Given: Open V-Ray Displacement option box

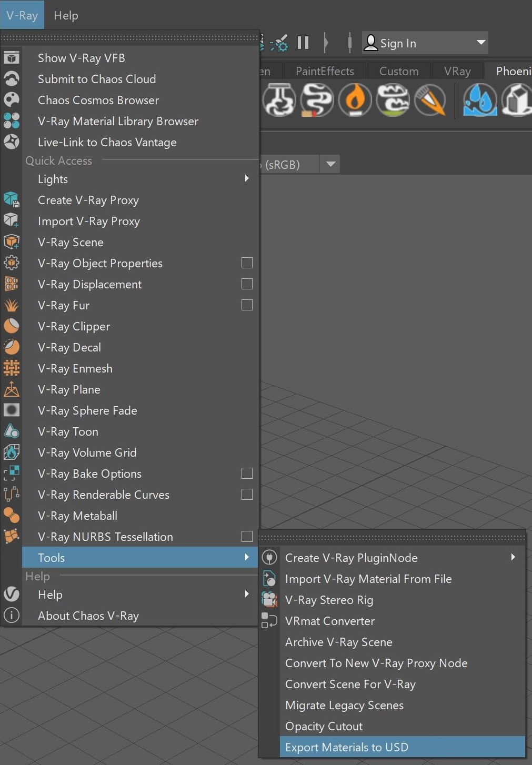Looking at the screenshot, I should pyautogui.click(x=247, y=284).
